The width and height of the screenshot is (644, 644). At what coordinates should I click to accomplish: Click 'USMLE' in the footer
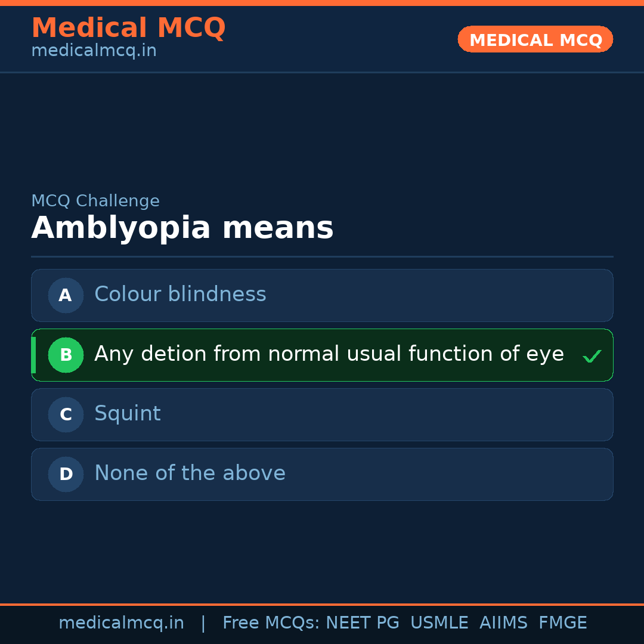[439, 623]
